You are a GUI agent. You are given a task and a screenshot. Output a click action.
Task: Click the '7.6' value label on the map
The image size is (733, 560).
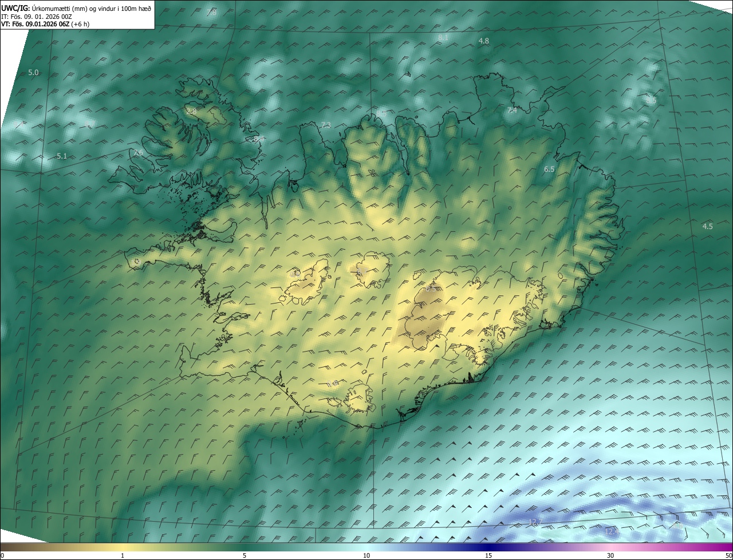point(138,153)
